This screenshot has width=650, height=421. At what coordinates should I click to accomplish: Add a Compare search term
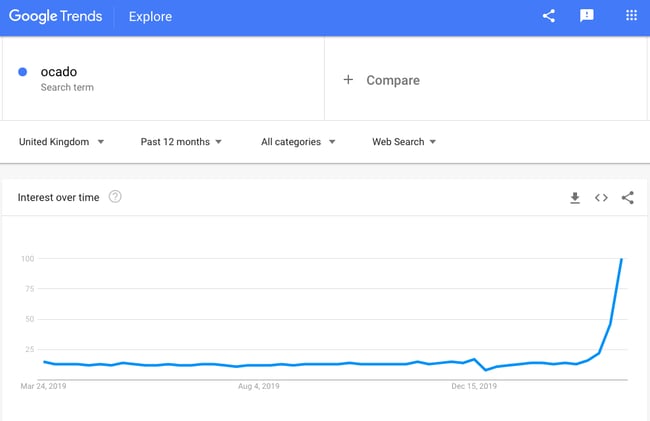pos(393,80)
